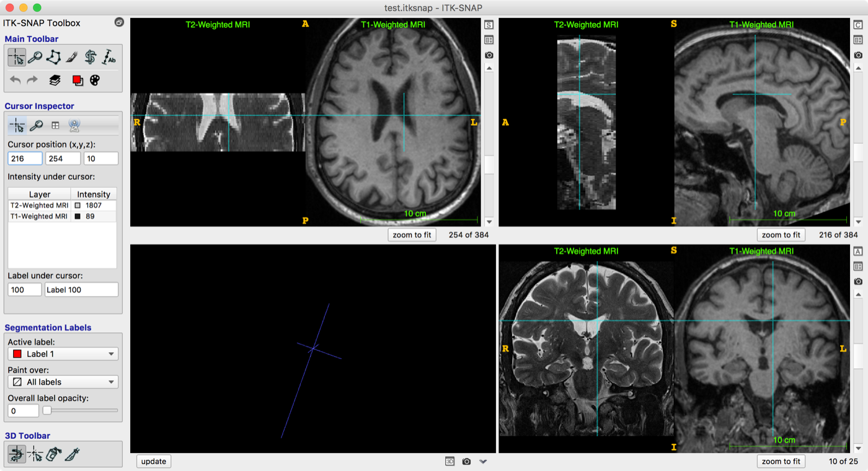Click zoom to fit under axial view
The height and width of the screenshot is (471, 868).
click(412, 235)
